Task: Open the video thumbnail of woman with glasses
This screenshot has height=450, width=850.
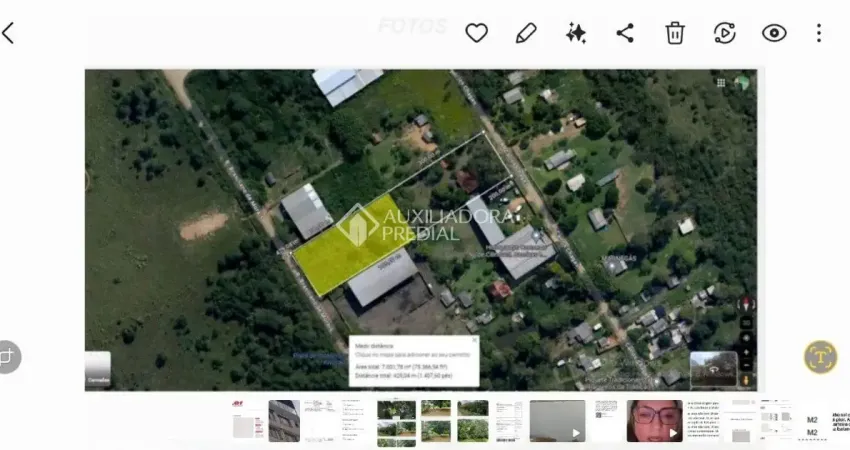Action: tap(654, 421)
